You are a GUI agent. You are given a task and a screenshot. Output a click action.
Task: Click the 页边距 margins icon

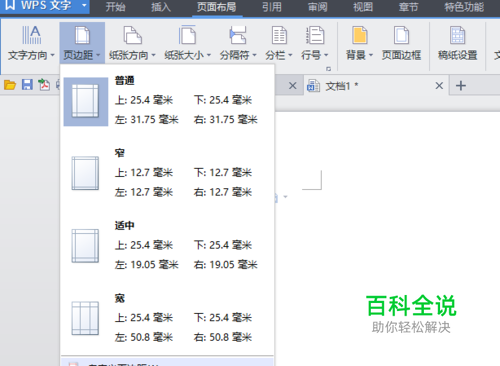pyautogui.click(x=82, y=35)
